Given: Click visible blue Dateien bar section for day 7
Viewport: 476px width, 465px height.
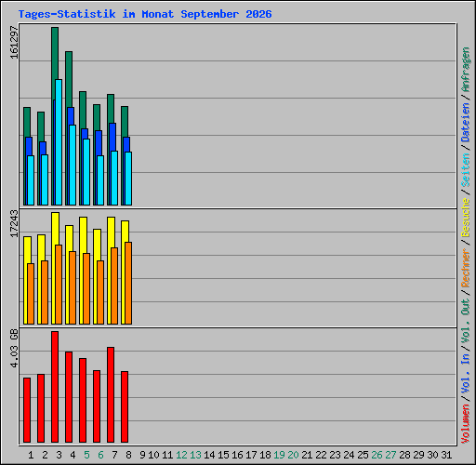Looking at the screenshot, I should tap(112, 137).
